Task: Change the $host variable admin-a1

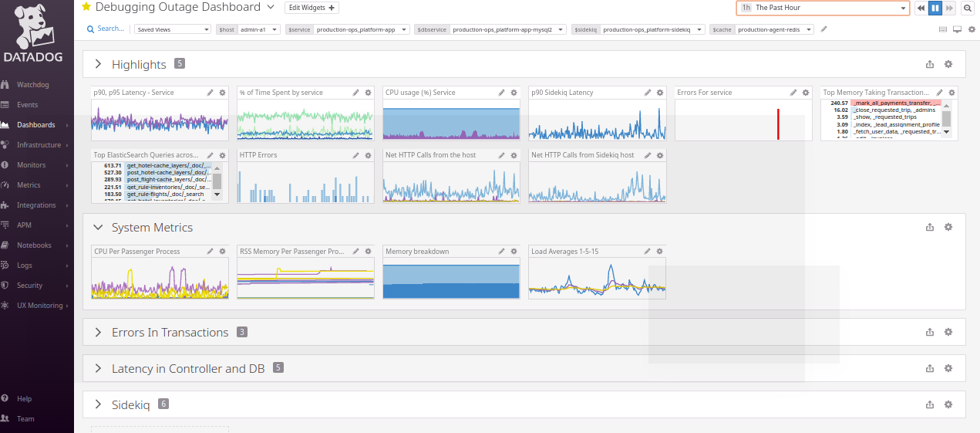Action: [x=258, y=29]
